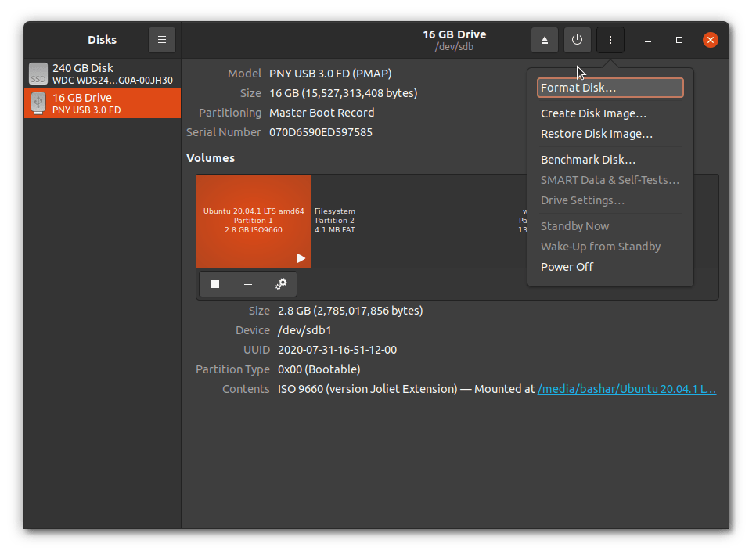756x558 pixels.
Task: Open the /media/bashar/Ubuntu mount point link
Action: 627,389
